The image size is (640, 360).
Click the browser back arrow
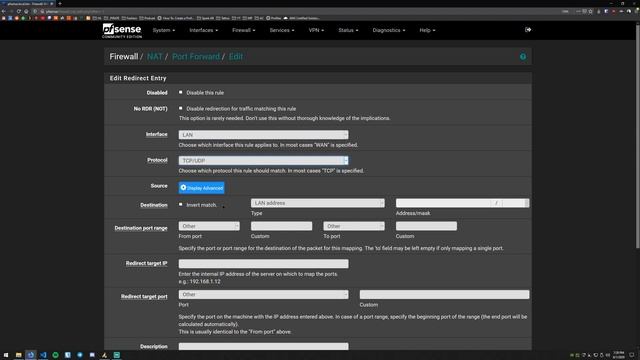(4, 11)
